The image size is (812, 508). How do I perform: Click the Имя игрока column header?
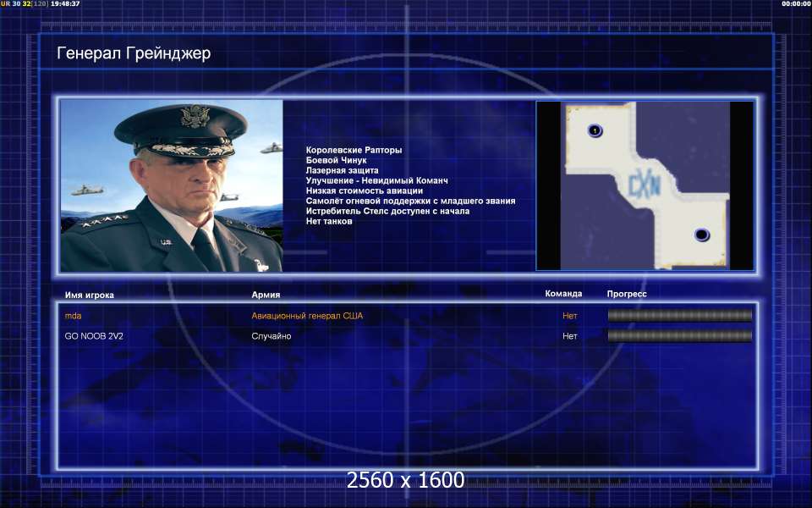(89, 295)
